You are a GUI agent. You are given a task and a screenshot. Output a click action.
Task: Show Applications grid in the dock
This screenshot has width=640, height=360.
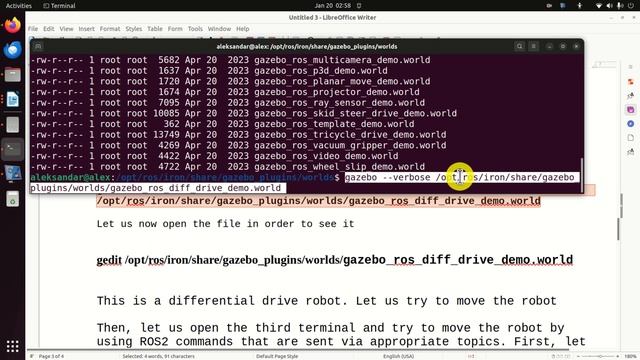(12, 346)
